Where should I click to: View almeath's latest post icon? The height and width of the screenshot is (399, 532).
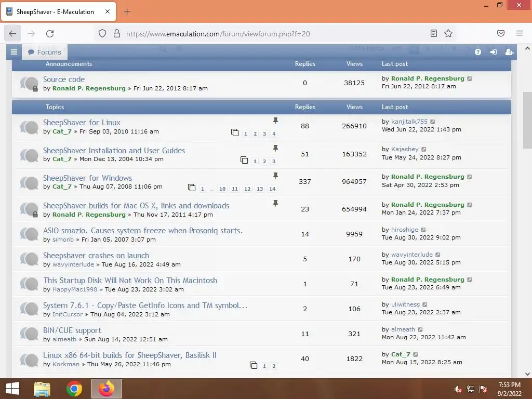click(420, 329)
